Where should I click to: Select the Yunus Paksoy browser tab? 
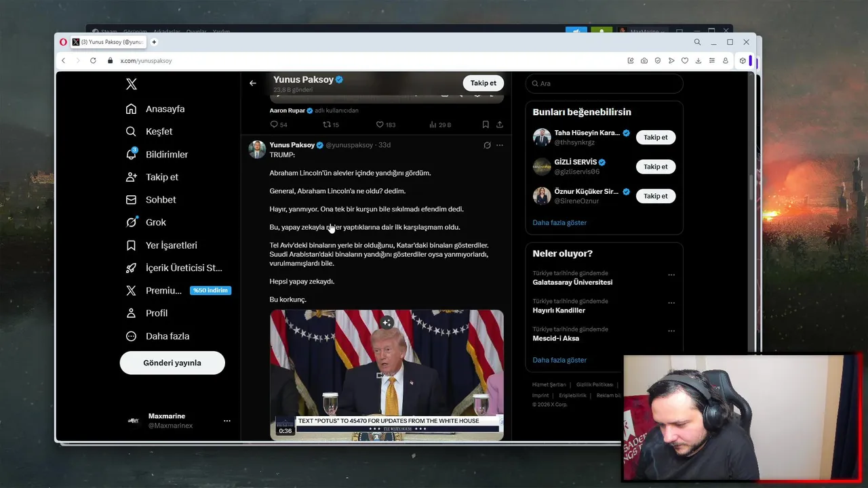[x=108, y=42]
